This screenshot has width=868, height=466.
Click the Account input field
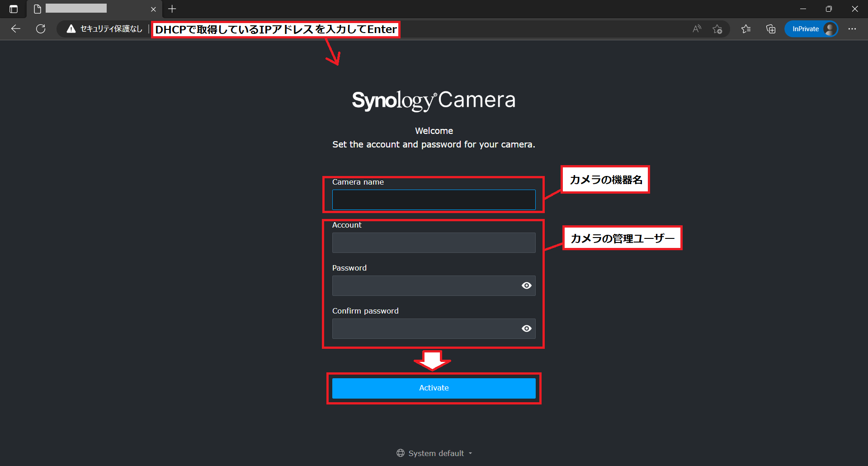(433, 243)
